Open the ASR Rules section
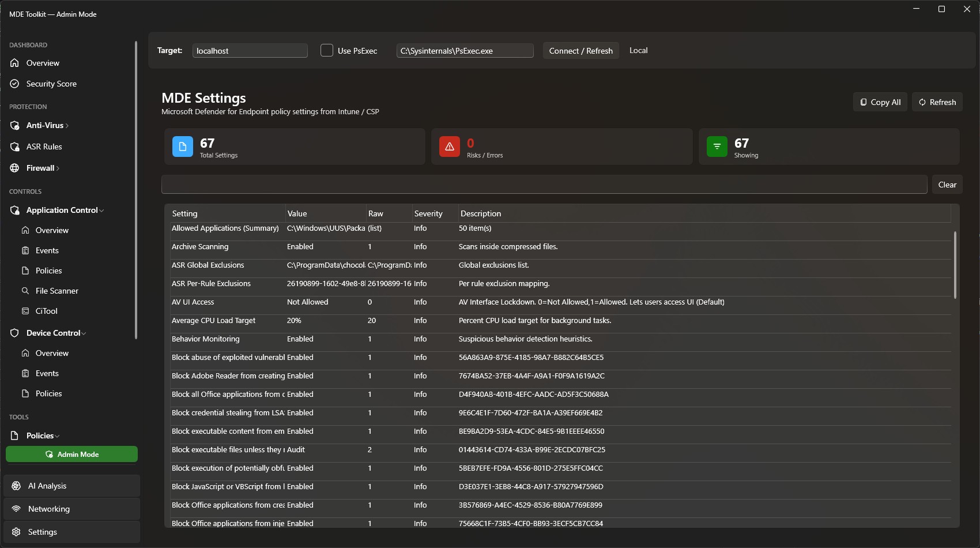This screenshot has width=980, height=548. [43, 147]
